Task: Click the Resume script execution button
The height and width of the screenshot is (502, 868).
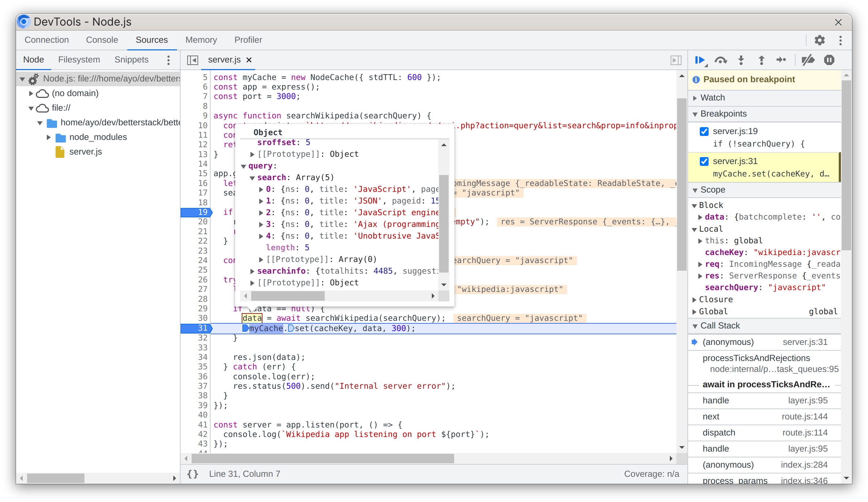Action: tap(701, 59)
